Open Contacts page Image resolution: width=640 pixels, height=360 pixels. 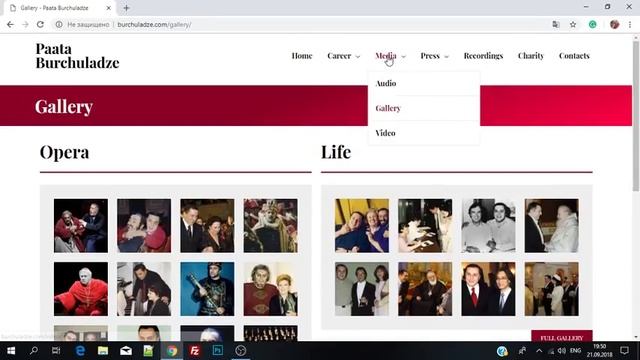pos(574,56)
